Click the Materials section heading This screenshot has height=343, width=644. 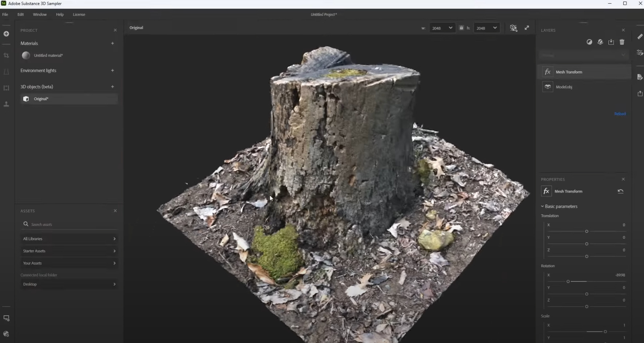pyautogui.click(x=29, y=43)
